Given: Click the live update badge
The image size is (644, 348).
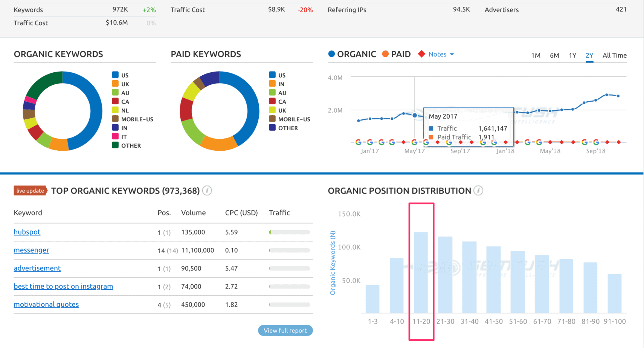Looking at the screenshot, I should pos(30,191).
